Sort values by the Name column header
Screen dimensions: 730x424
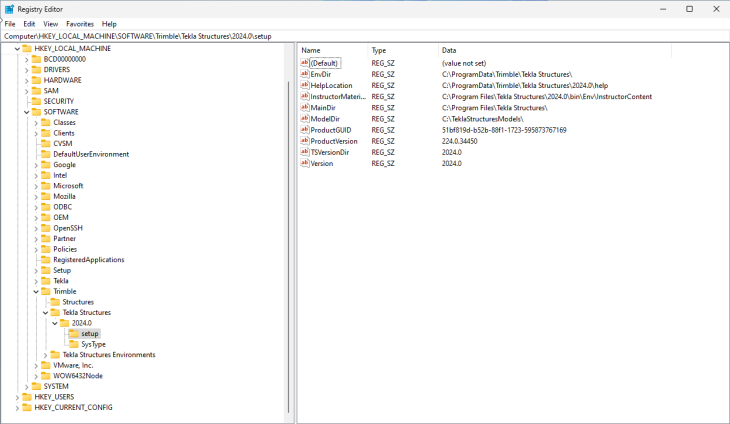[333, 50]
